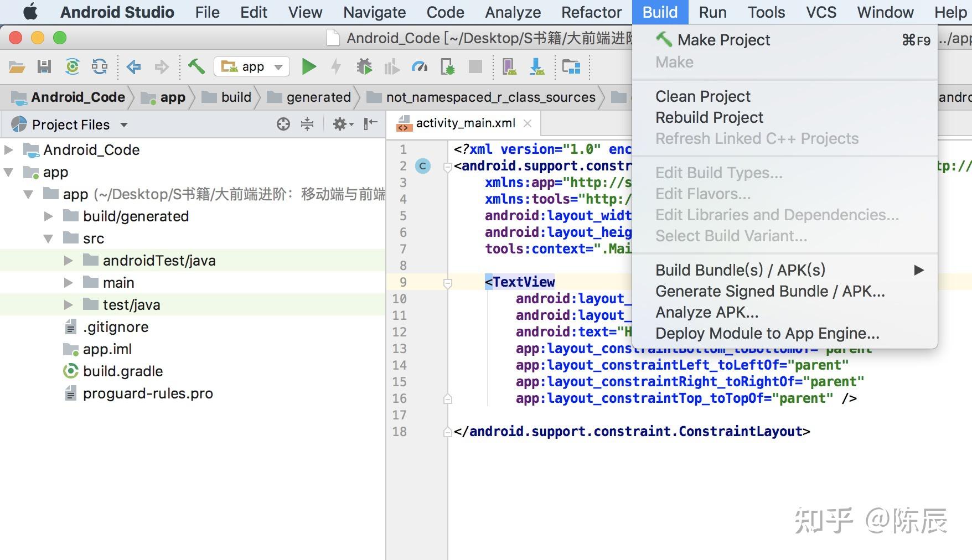
Task: Collapse all with the project panel icon
Action: coord(307,124)
